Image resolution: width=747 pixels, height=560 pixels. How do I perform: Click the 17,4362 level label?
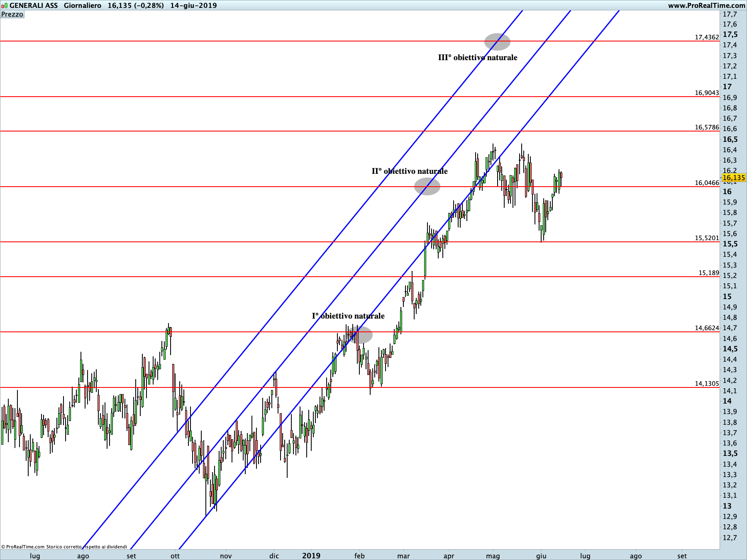[x=707, y=37]
